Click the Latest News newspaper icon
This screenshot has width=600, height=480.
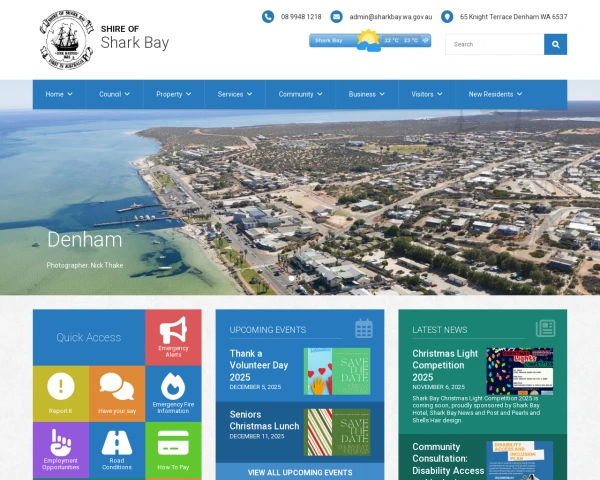coord(546,328)
